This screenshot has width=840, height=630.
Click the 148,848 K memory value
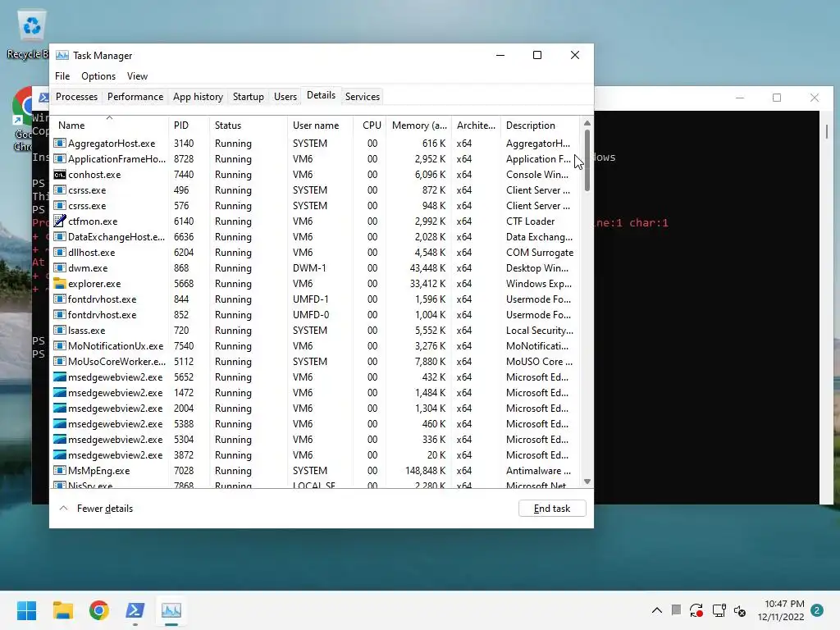426,470
